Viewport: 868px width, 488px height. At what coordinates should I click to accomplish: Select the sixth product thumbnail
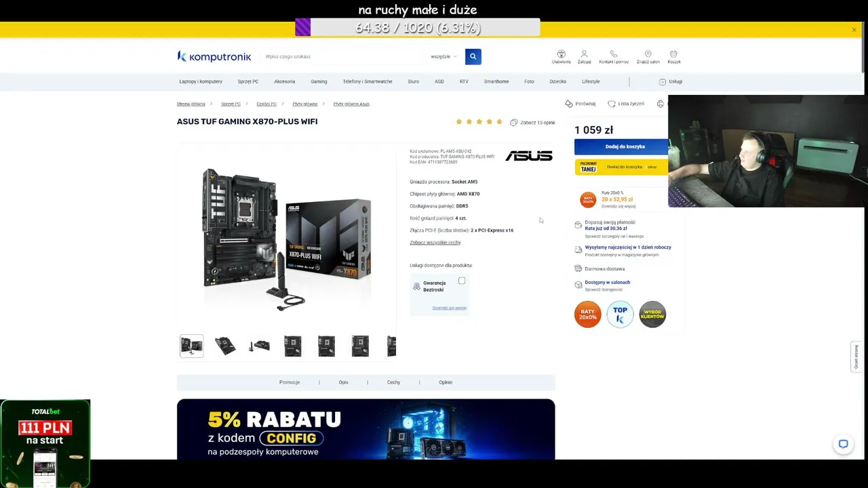tap(360, 346)
